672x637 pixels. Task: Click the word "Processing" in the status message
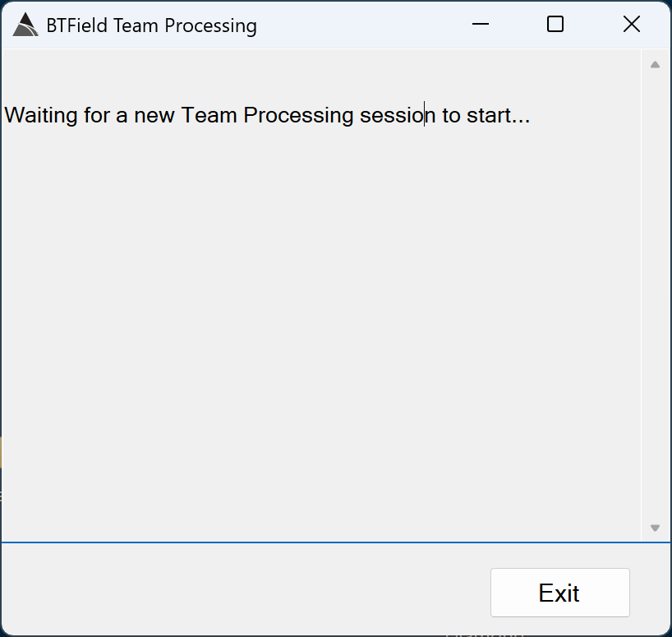pyautogui.click(x=299, y=115)
